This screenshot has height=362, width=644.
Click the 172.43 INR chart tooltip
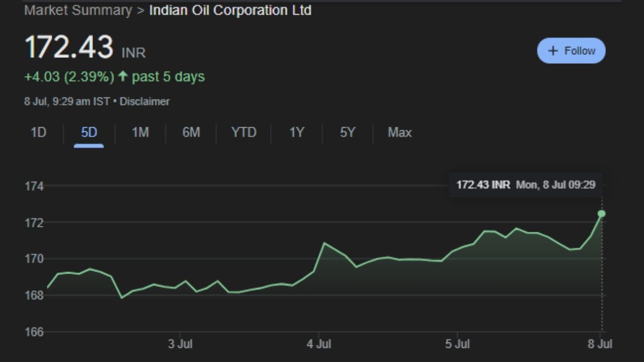[525, 185]
